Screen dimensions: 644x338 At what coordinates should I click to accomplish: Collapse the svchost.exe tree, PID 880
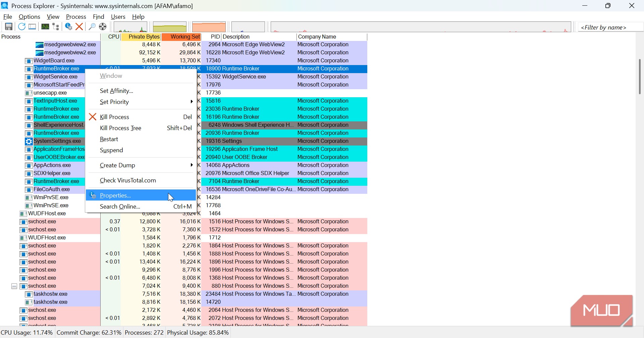(14, 286)
